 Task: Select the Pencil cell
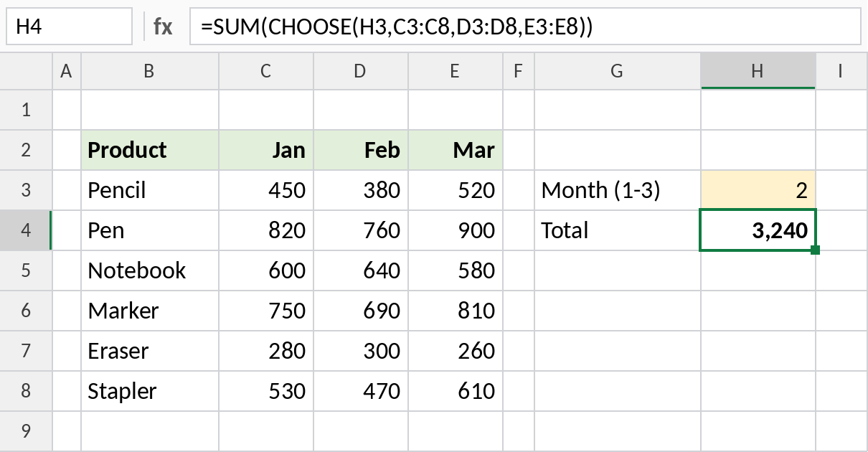pyautogui.click(x=150, y=190)
